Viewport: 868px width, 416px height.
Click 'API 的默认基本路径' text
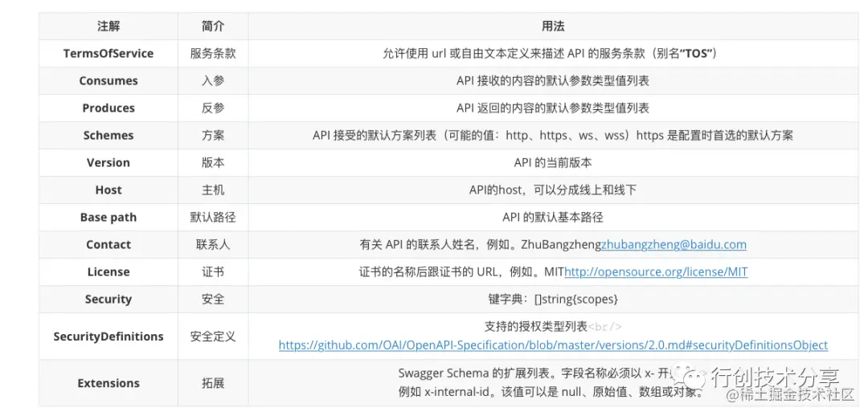[x=553, y=218]
